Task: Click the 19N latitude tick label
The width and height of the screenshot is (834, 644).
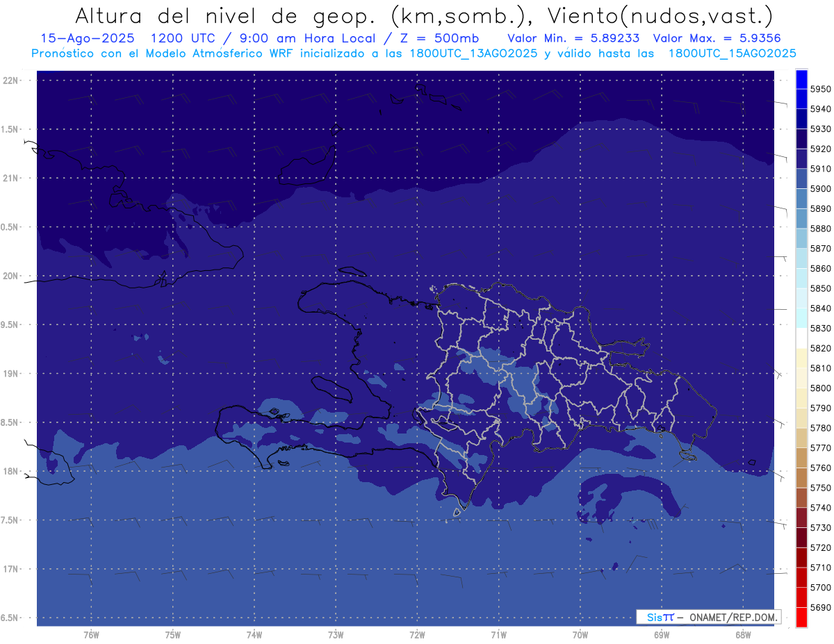Action: 11,373
